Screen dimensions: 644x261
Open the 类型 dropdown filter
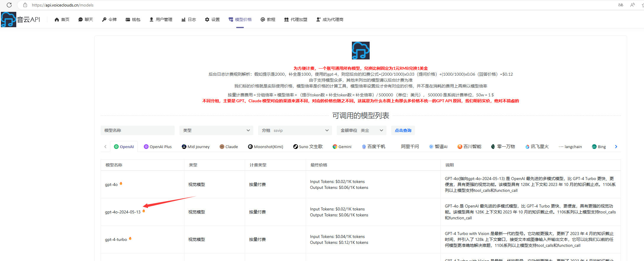point(216,130)
